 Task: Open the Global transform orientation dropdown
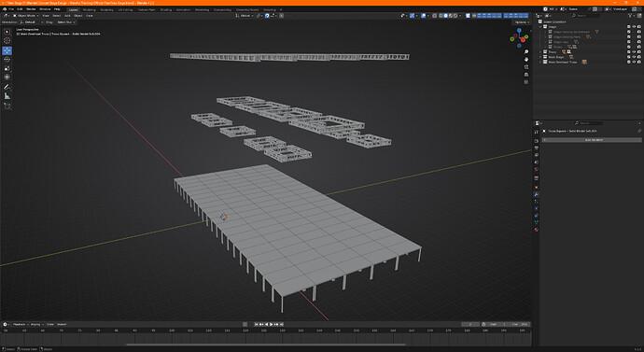tap(245, 16)
